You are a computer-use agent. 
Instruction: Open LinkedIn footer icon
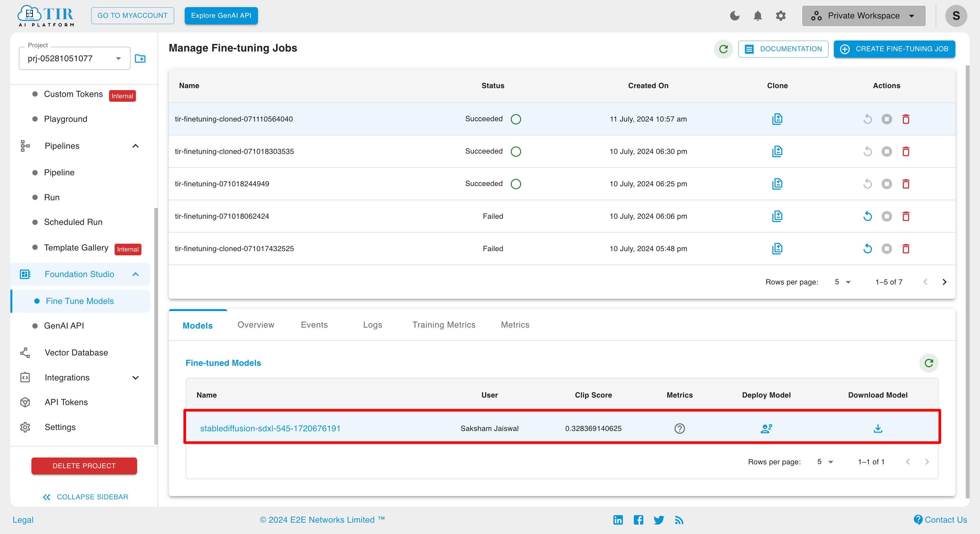(618, 519)
